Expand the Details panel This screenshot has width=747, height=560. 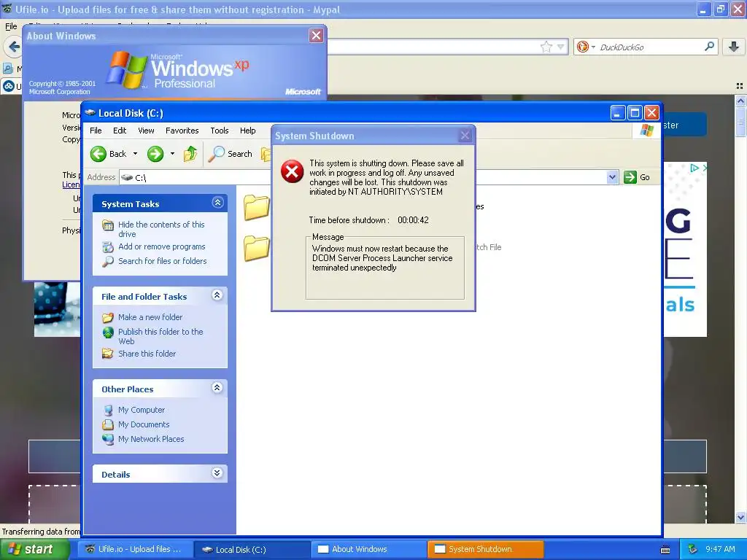point(217,472)
